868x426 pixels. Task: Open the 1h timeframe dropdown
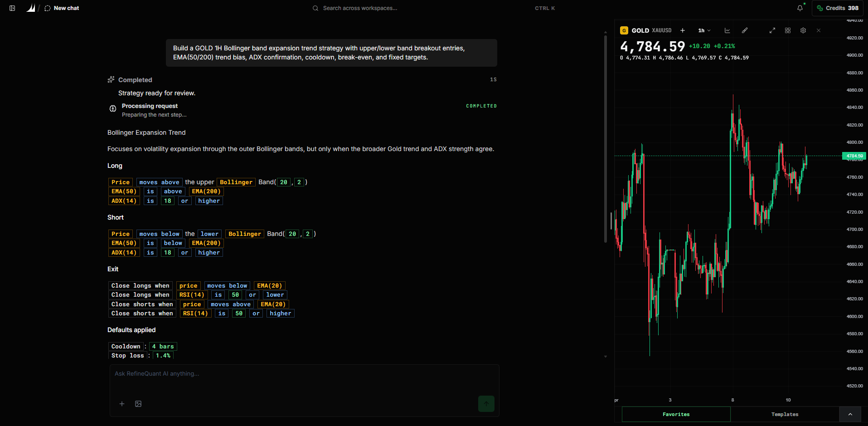[x=704, y=30]
